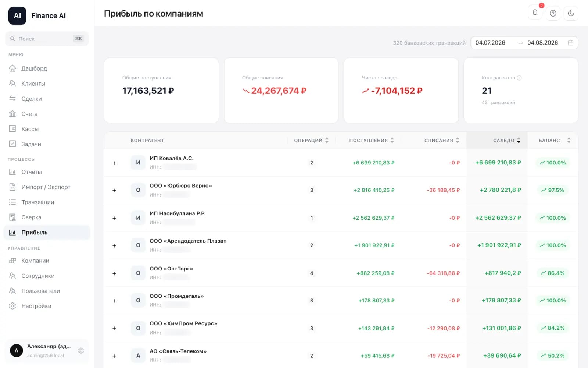Image resolution: width=588 pixels, height=368 pixels.
Task: Click the user avatar A in sidebar
Action: point(16,351)
